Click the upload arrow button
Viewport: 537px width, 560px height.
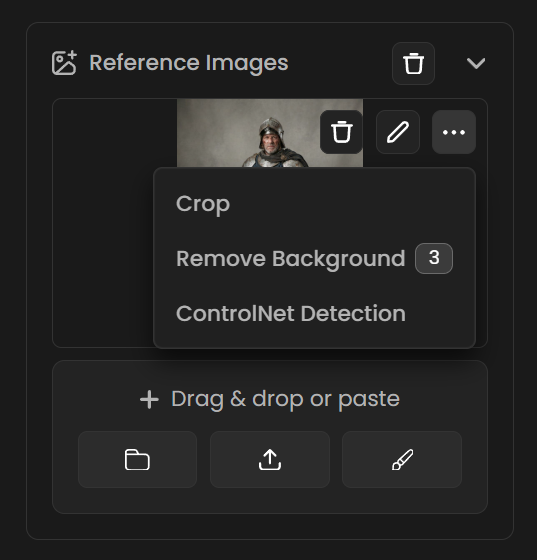pyautogui.click(x=270, y=460)
